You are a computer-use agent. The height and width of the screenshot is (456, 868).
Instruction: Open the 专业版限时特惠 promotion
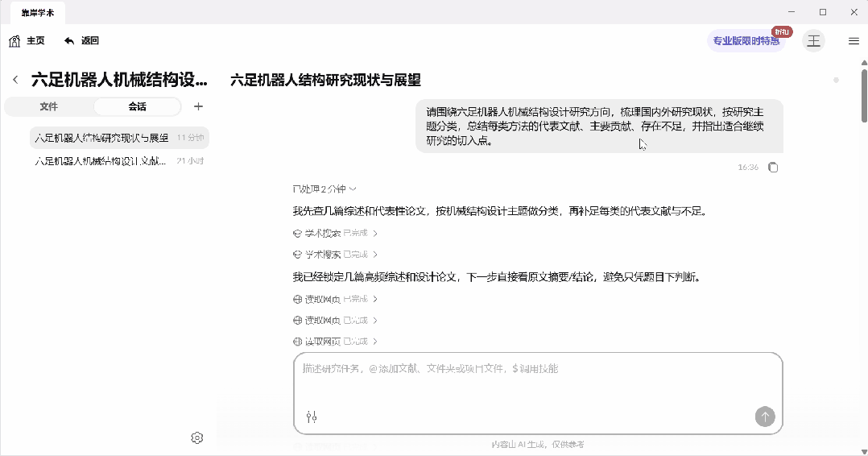point(746,41)
